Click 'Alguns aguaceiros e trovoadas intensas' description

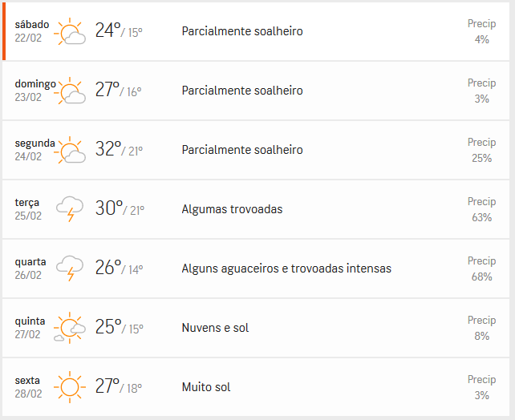[x=286, y=269]
